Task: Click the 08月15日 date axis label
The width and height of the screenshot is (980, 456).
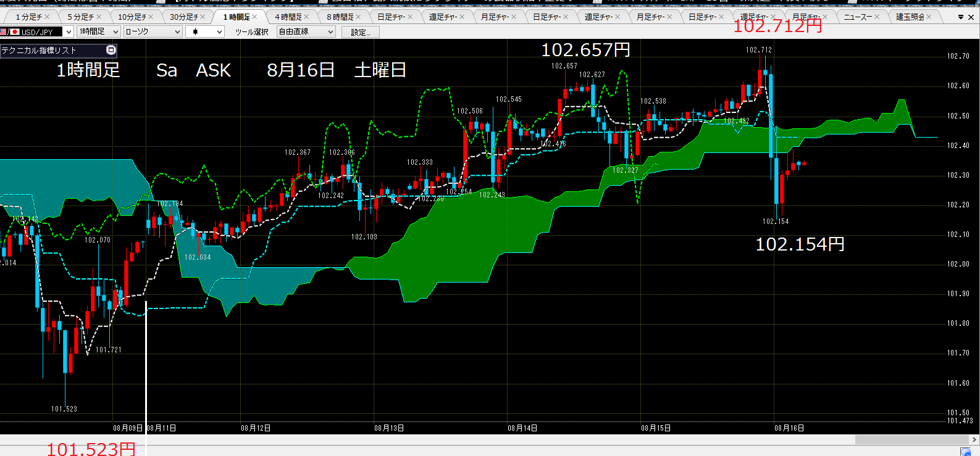Action: [x=656, y=428]
